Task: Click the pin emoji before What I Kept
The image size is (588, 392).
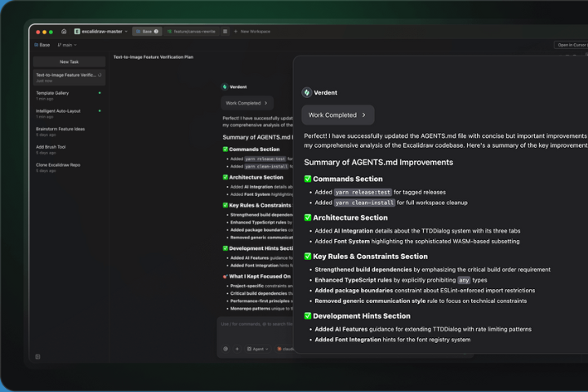Action: point(225,277)
